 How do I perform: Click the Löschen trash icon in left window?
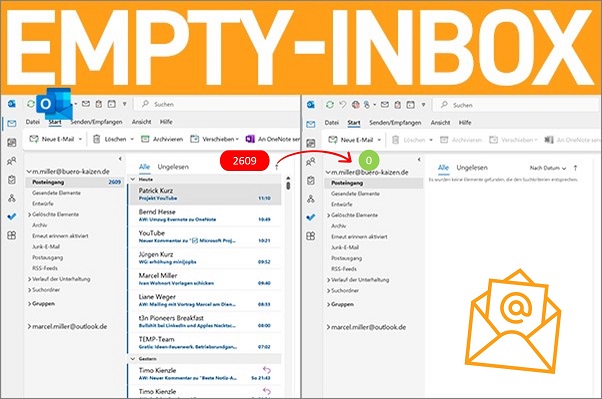click(97, 139)
